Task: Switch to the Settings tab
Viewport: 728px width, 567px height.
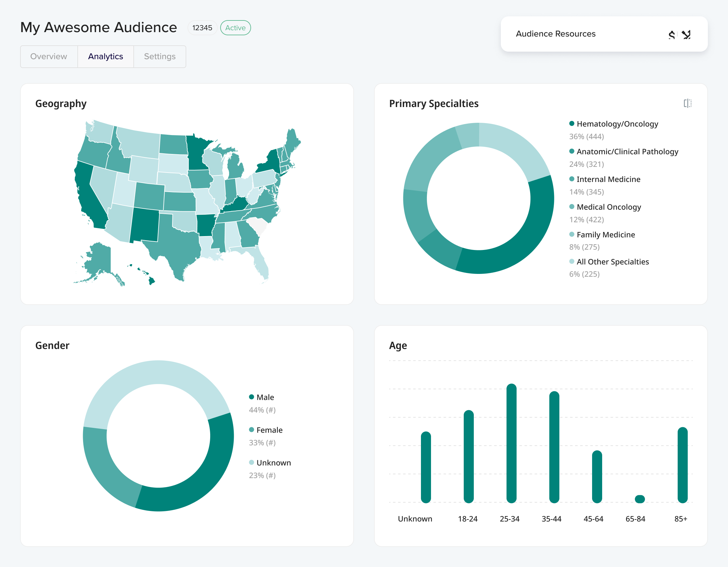Action: coord(160,56)
